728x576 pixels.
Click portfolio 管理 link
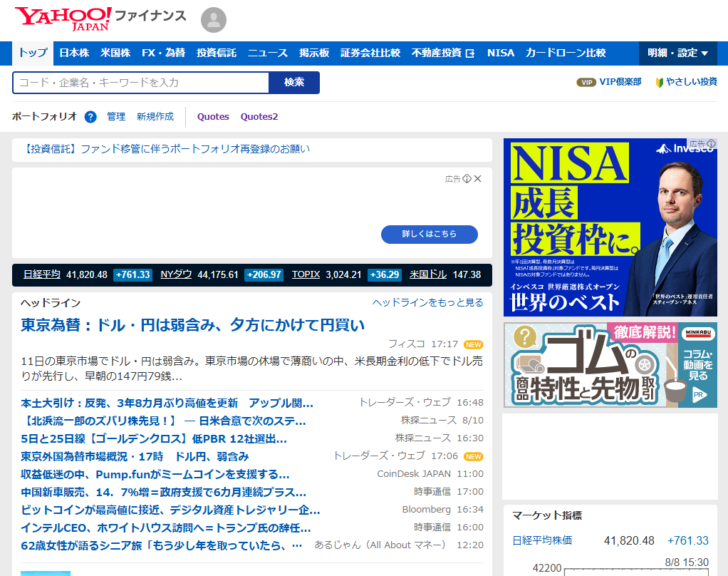click(116, 117)
